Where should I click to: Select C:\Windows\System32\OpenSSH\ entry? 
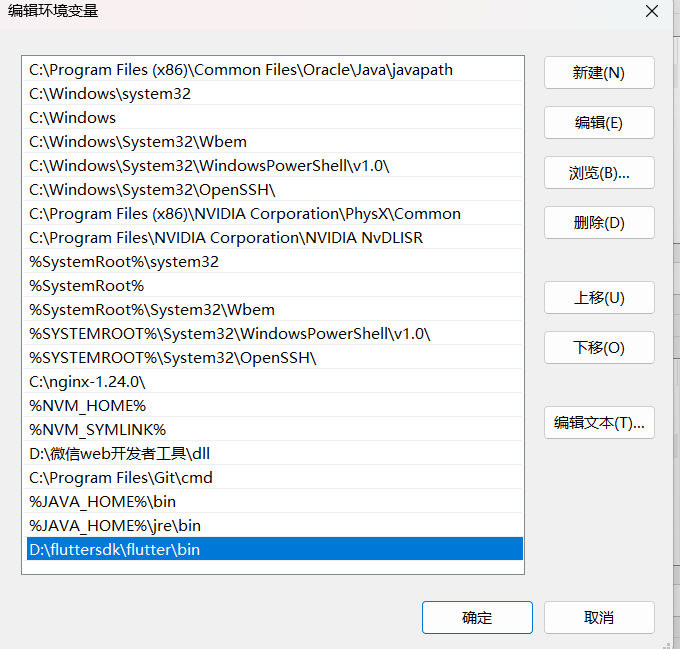[x=275, y=189]
